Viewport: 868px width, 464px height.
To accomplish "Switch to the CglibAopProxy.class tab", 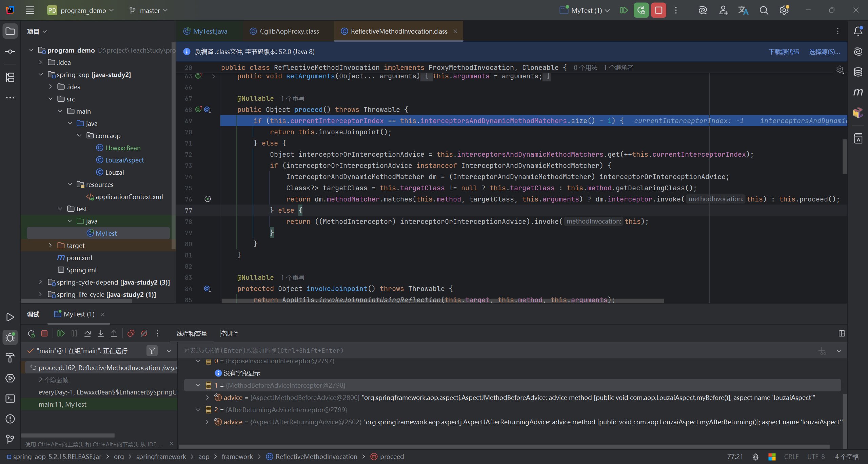I will (289, 32).
